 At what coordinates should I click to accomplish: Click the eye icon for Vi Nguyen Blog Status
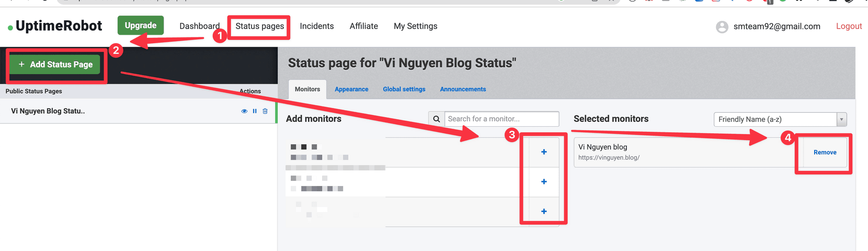pyautogui.click(x=244, y=111)
